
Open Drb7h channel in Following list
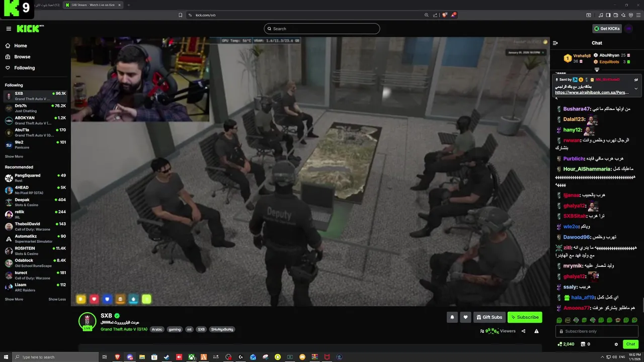point(35,108)
